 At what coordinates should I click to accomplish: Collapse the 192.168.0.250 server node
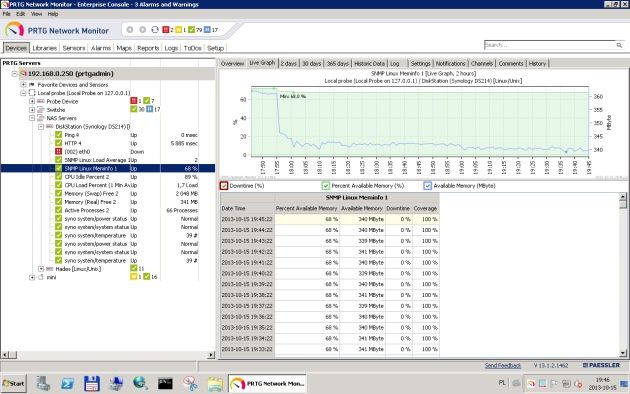coord(14,74)
